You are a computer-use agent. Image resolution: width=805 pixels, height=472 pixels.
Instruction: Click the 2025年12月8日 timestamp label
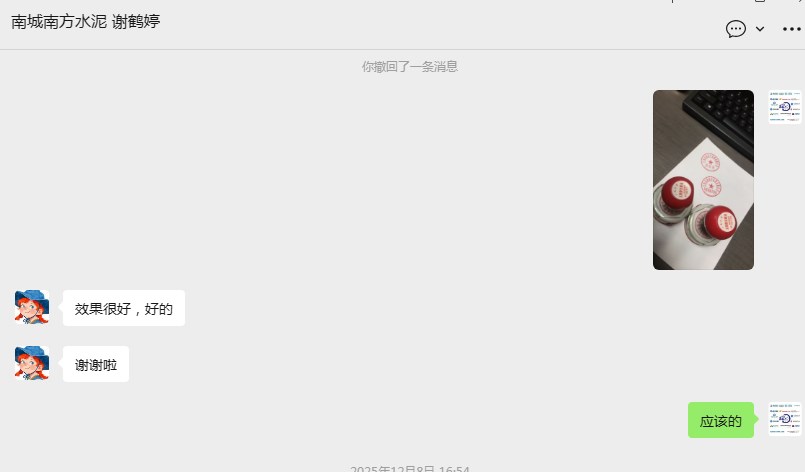click(x=409, y=468)
